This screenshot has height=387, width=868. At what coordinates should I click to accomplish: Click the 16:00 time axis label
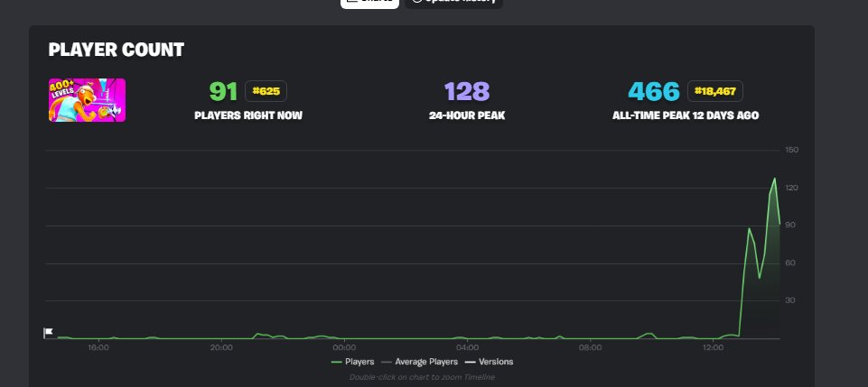pos(98,347)
